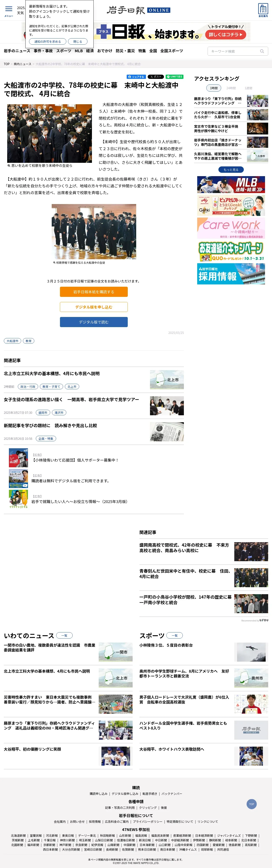
Task: Open おでかけ navigation item
Action: pos(105,51)
